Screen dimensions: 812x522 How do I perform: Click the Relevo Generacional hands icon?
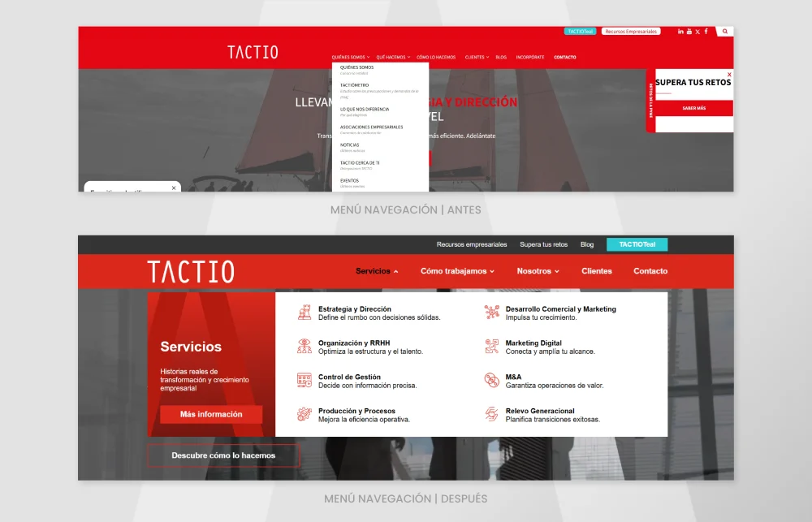pyautogui.click(x=491, y=414)
